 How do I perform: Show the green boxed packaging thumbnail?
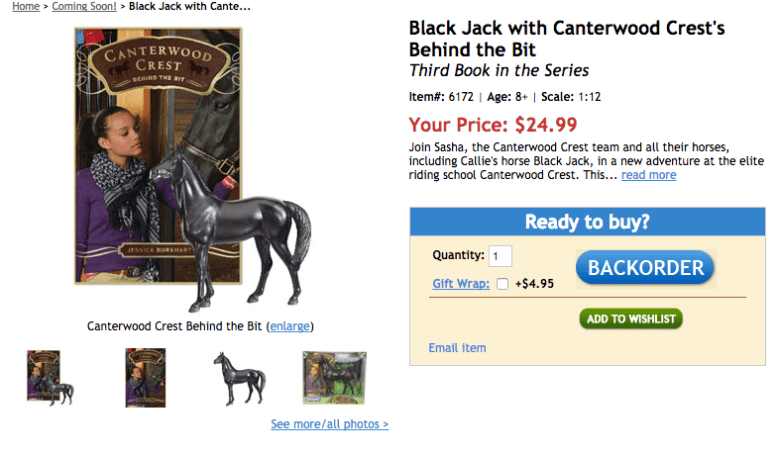coord(334,378)
